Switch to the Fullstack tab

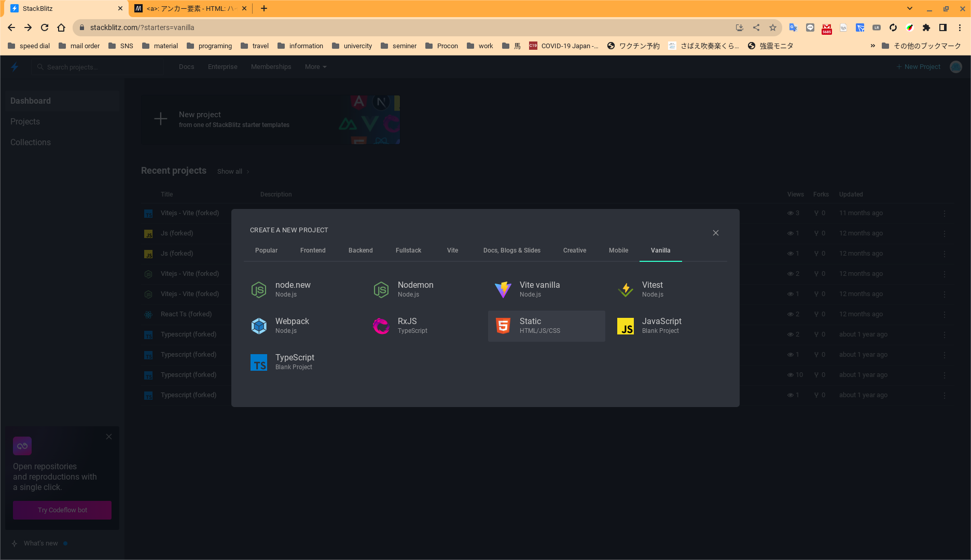click(408, 250)
